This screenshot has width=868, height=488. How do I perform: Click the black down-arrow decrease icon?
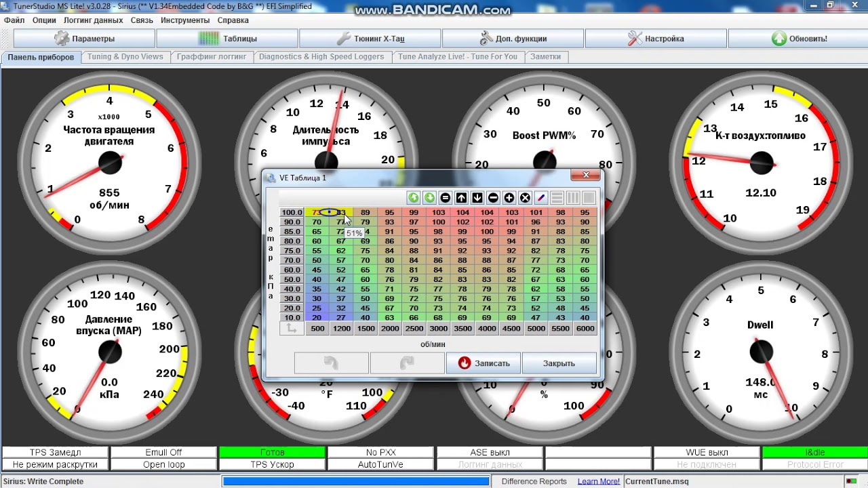477,198
